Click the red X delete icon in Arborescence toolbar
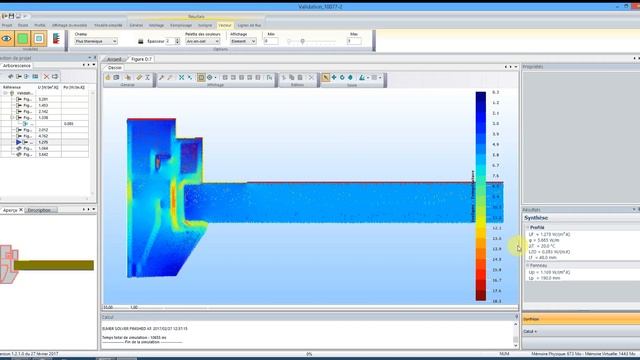Image resolution: width=640 pixels, height=360 pixels. tap(46, 77)
